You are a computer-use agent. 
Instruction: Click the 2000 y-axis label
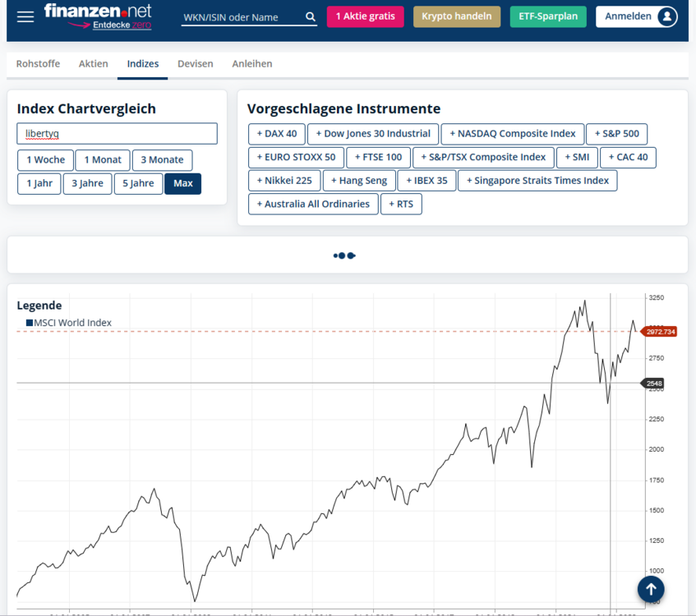coord(656,449)
